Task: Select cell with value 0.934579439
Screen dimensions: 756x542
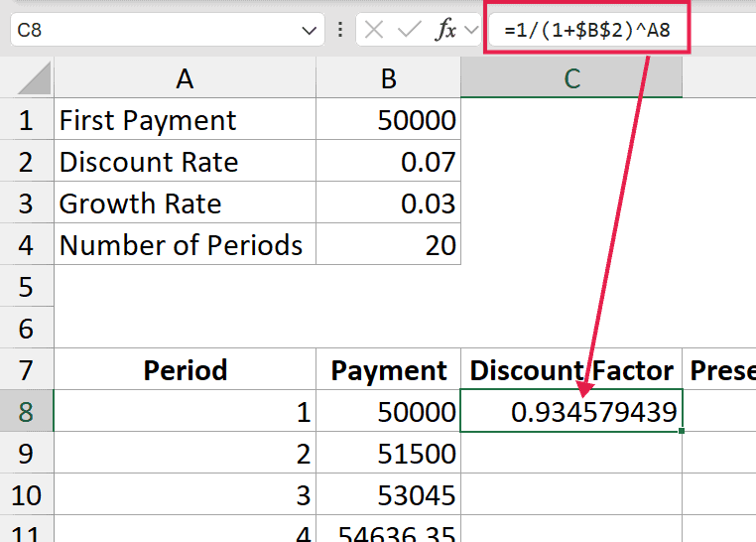Action: [571, 411]
